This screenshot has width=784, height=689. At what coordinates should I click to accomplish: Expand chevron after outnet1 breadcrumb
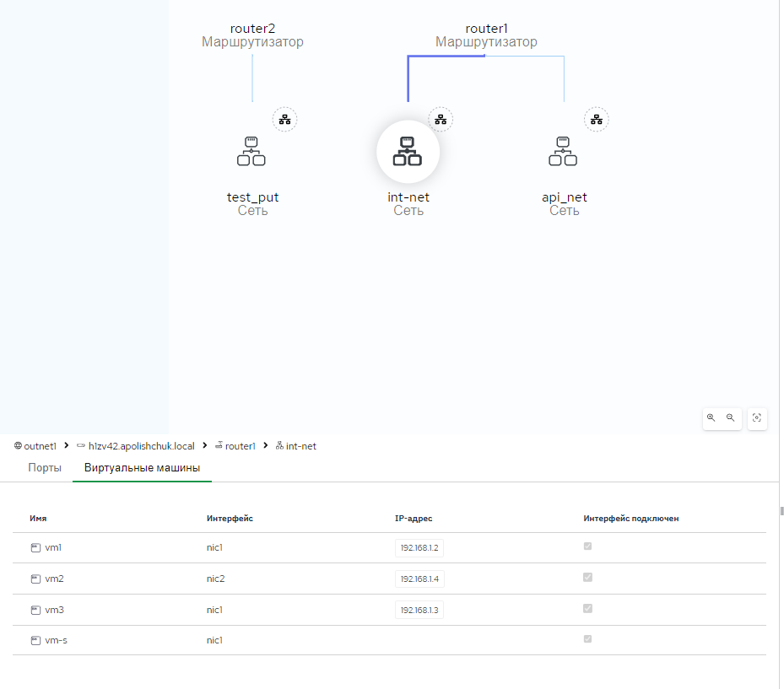(66, 445)
